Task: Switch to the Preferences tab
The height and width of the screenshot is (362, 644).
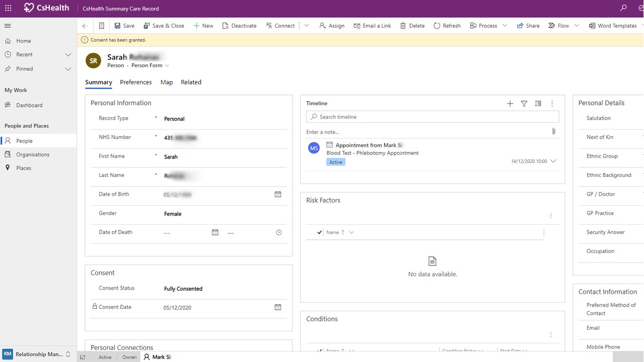Action: coord(136,82)
